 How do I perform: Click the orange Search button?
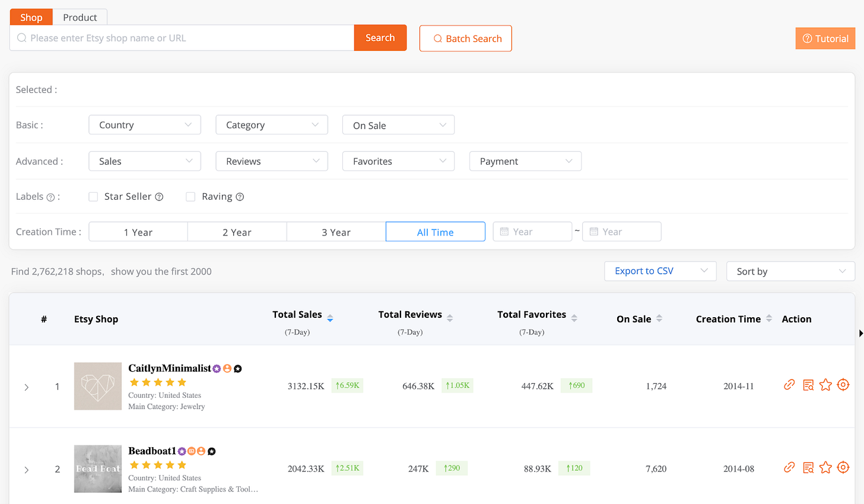[380, 38]
